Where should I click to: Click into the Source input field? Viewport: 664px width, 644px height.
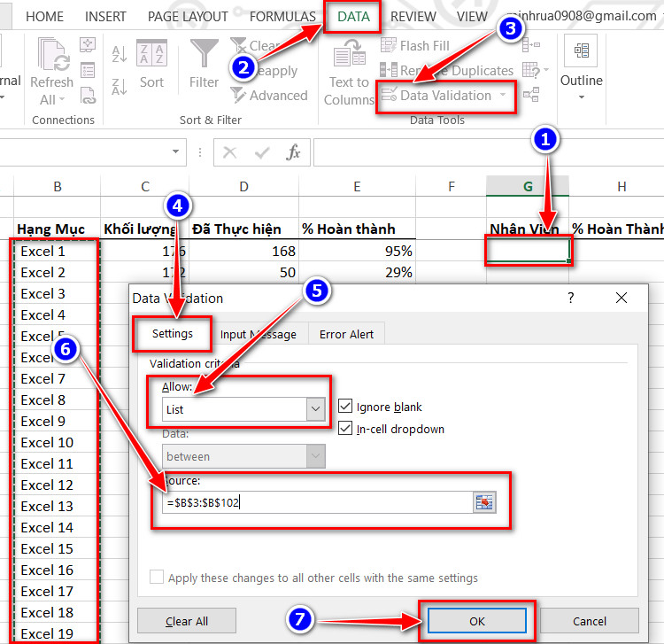click(319, 502)
